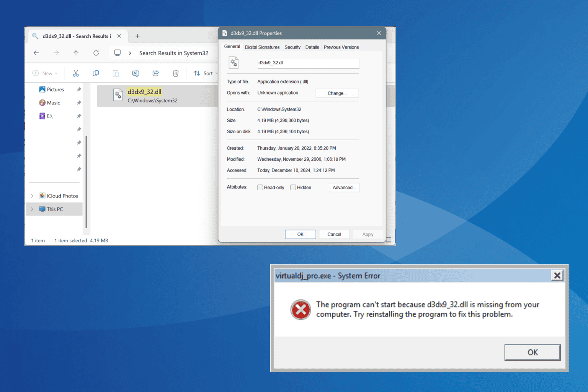Screen dimensions: 588x392
Task: Refresh the Search Results view
Action: (x=96, y=53)
